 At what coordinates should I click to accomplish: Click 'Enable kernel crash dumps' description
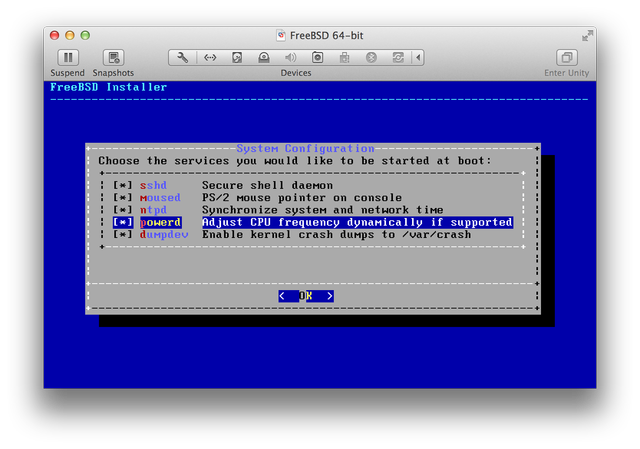336,234
